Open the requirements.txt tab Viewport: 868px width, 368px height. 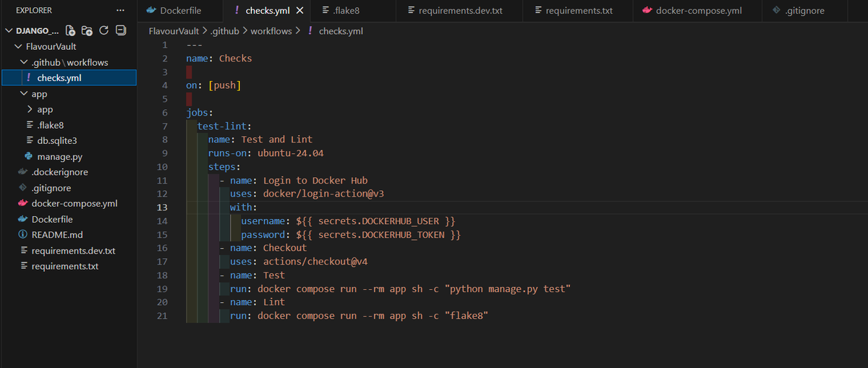pos(579,11)
